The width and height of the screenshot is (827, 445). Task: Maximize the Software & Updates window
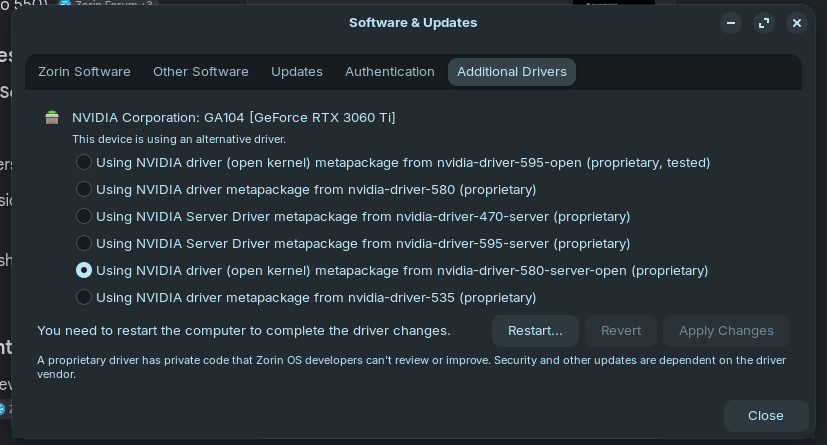pos(764,23)
